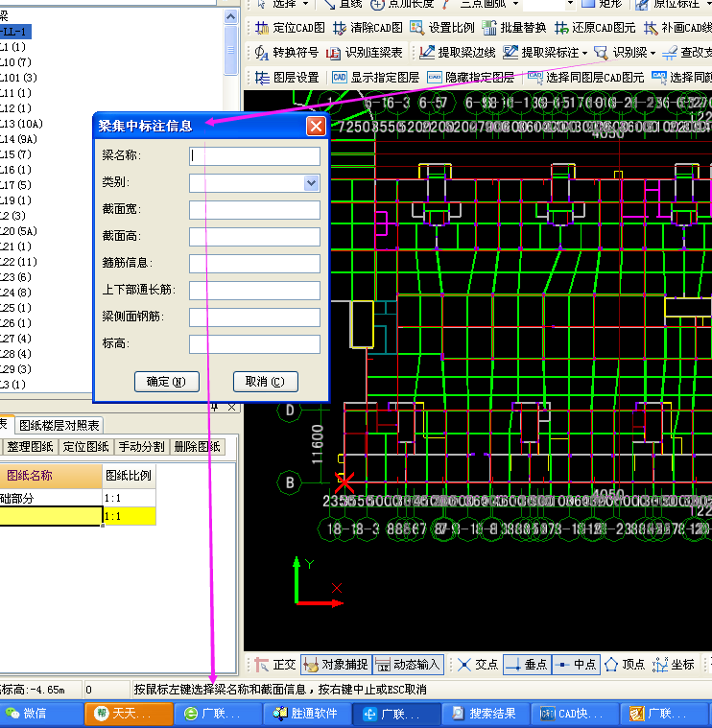This screenshot has width=712, height=728.
Task: Select beam L10 (7) in list
Action: pos(15,62)
